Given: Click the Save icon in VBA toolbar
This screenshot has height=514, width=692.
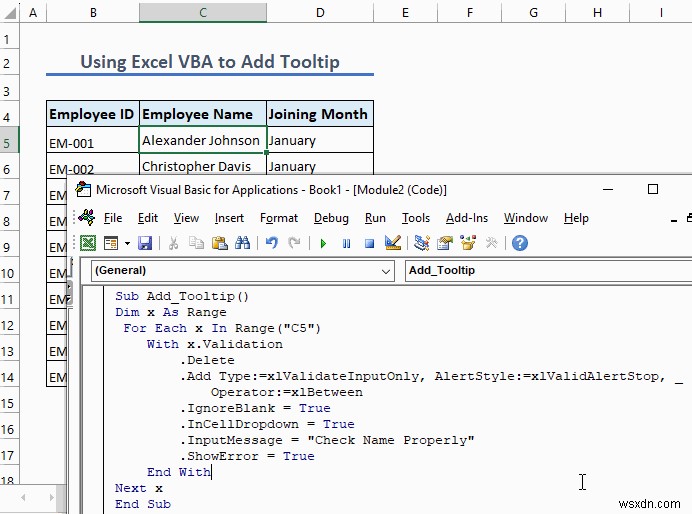Looking at the screenshot, I should [x=145, y=243].
